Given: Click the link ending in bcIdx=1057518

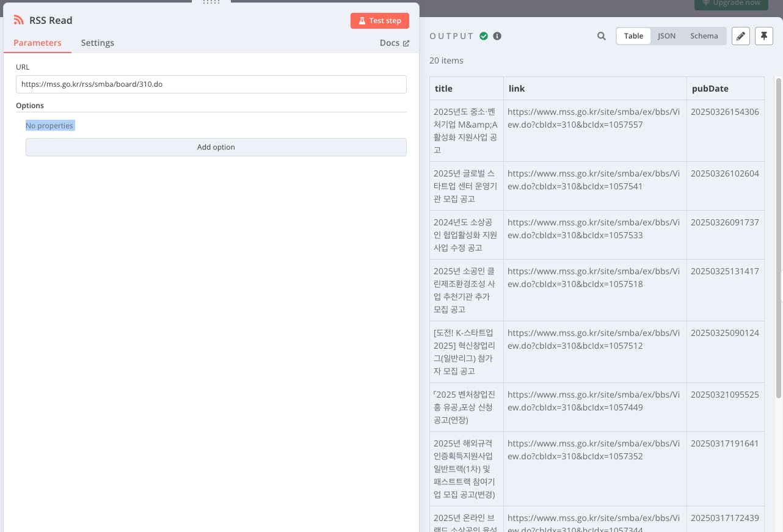Looking at the screenshot, I should (x=593, y=278).
